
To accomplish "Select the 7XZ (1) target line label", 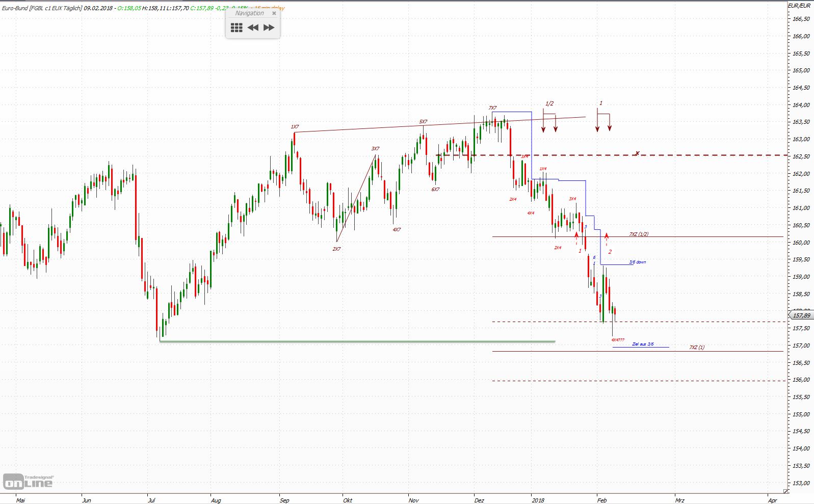I will click(697, 348).
